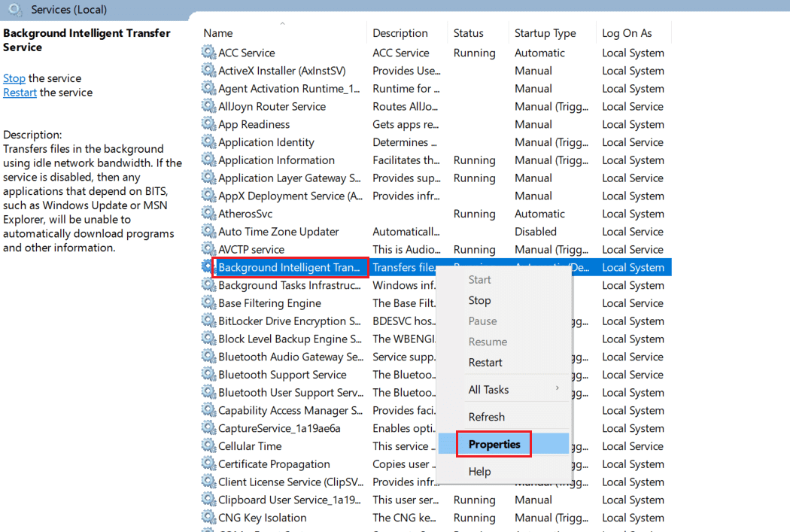Click the Bluetooth Support Service gear icon
This screenshot has width=790, height=532.
click(x=208, y=374)
